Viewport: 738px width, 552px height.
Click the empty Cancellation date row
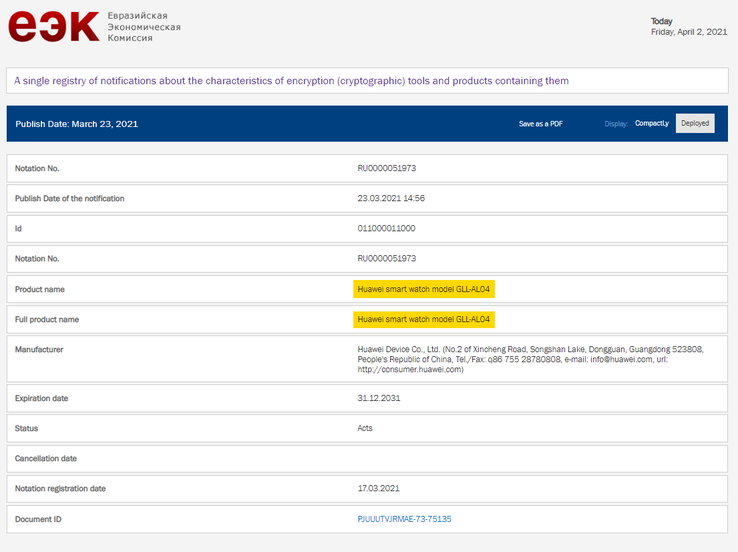point(368,458)
